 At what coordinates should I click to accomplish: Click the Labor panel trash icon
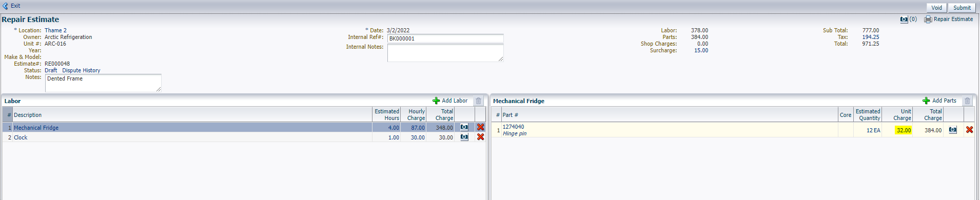coord(479,101)
